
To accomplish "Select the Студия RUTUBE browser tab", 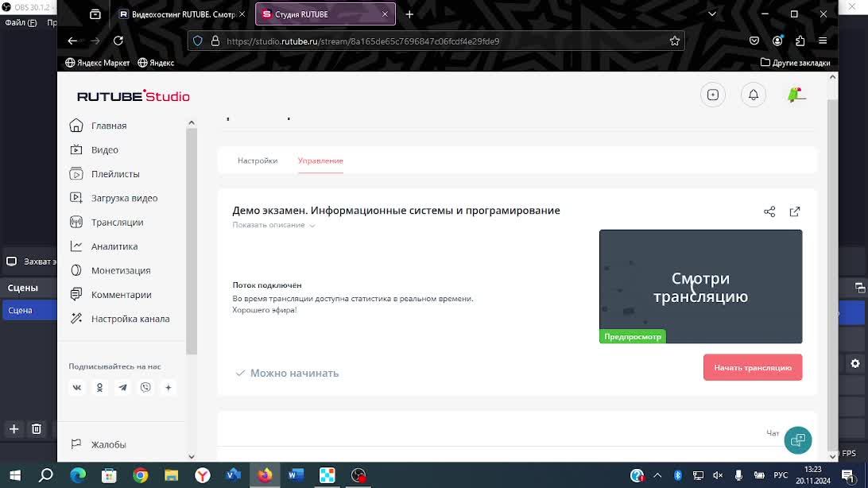I will point(325,14).
